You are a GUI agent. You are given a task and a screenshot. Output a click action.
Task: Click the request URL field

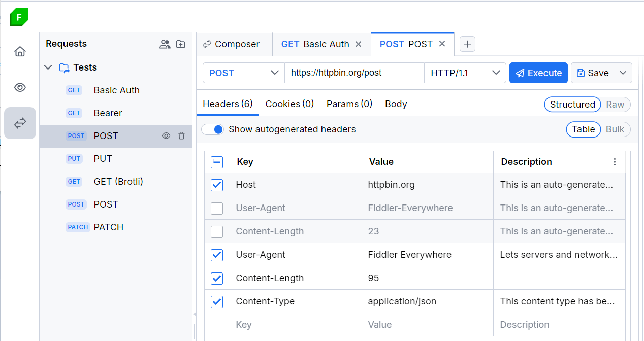[354, 73]
